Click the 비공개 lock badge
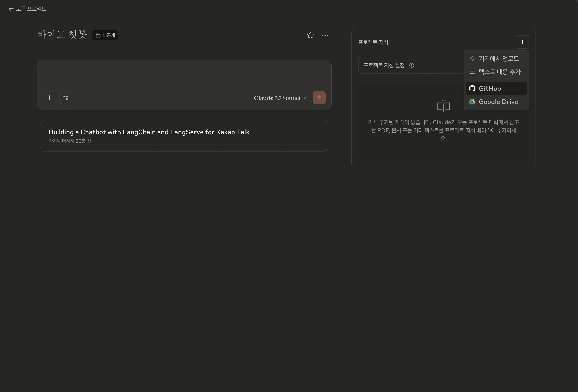This screenshot has width=578, height=392. [105, 35]
